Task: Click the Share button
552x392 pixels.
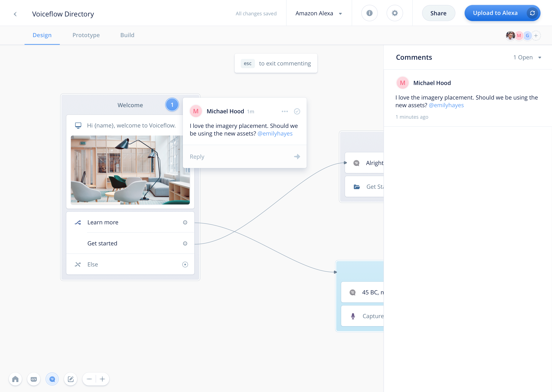Action: click(x=438, y=13)
